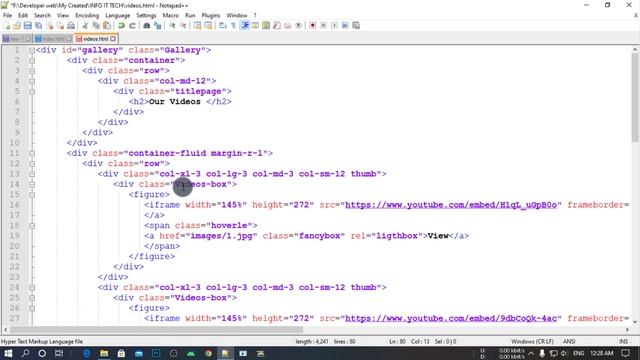
Task: Toggle file monitoring eye icon
Action: 298,25
